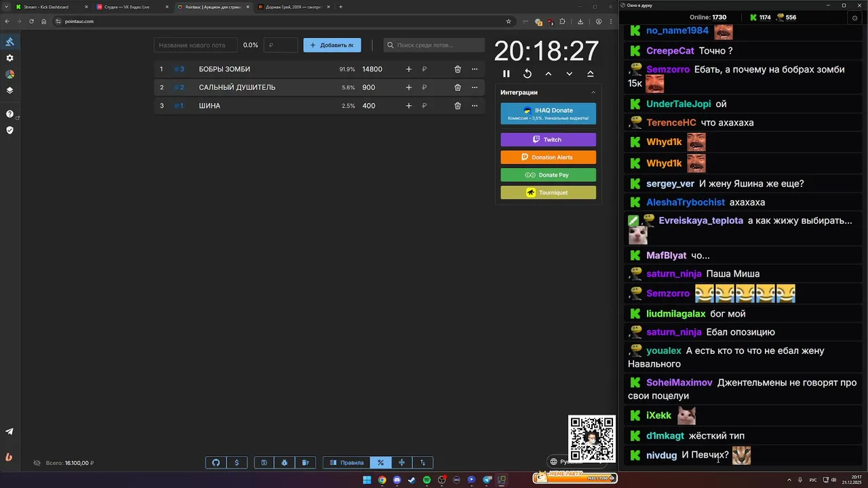Image resolution: width=868 pixels, height=488 pixels.
Task: Delete the ШИНА lot with trash icon
Action: [458, 106]
